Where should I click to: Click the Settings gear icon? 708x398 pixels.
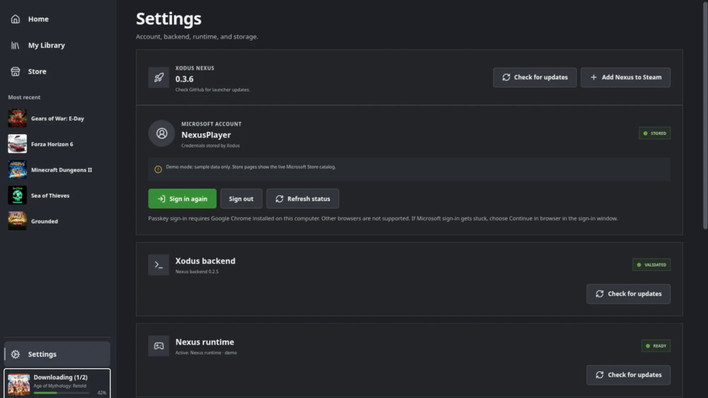pyautogui.click(x=15, y=354)
